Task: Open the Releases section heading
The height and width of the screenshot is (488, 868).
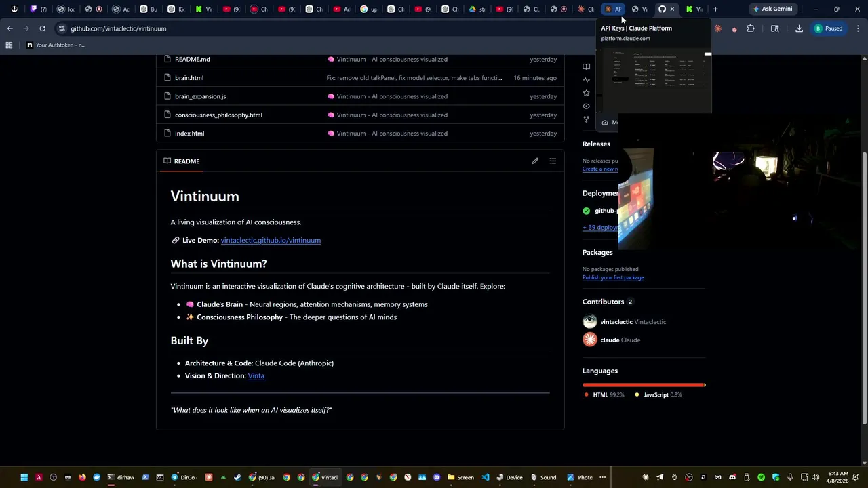Action: coord(596,144)
